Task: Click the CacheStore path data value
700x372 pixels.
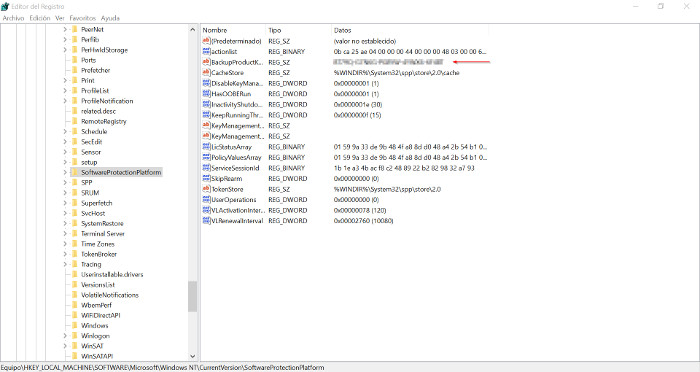Action: tap(396, 72)
